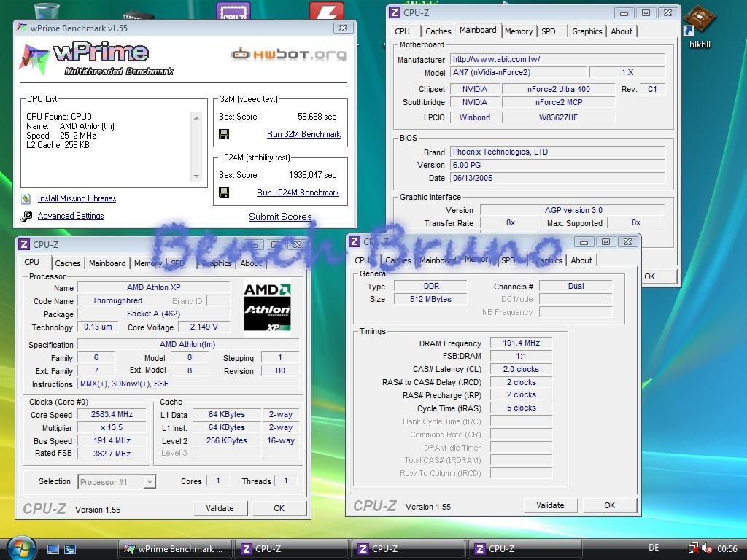Click the HWBOT.org logo in wPrime

[x=288, y=54]
